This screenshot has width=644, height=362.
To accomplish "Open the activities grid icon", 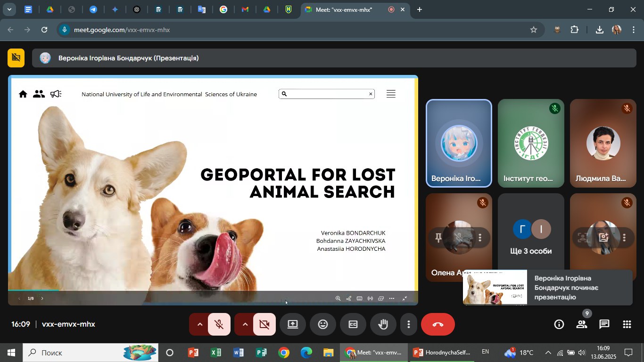I will pyautogui.click(x=627, y=324).
